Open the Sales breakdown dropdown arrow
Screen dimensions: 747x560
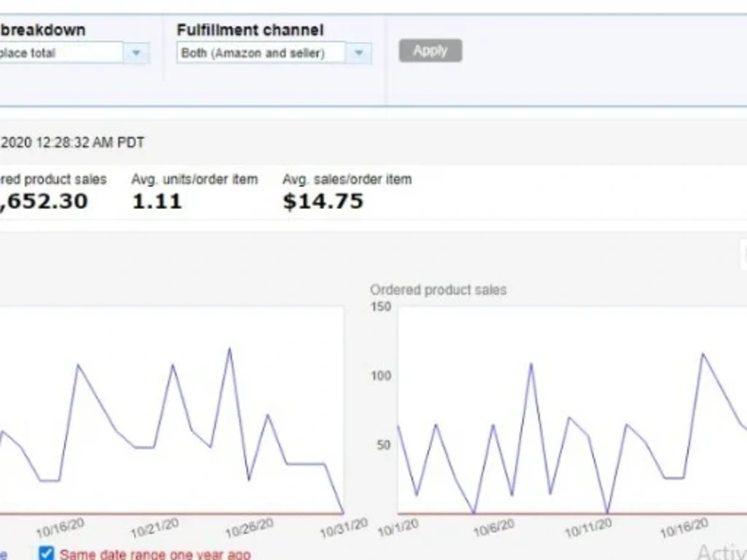click(136, 53)
